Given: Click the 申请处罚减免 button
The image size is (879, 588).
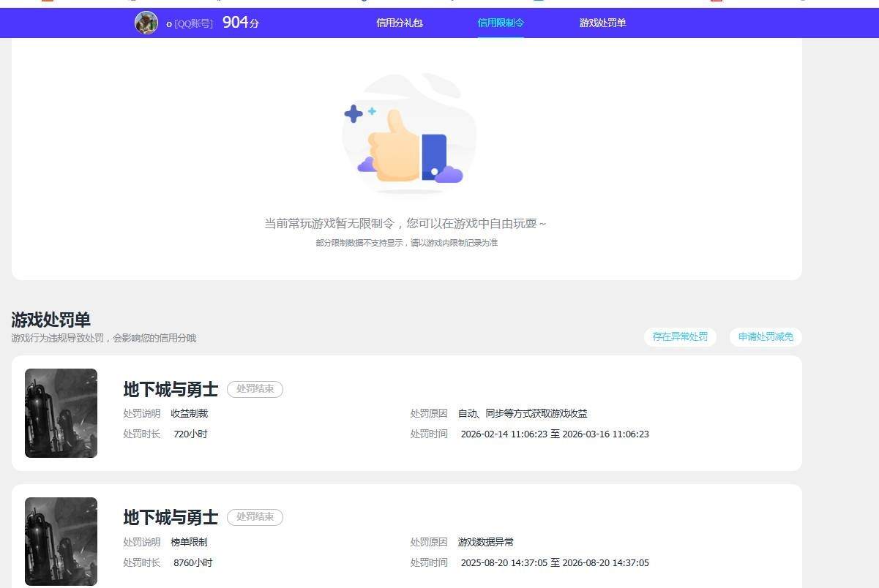Looking at the screenshot, I should 766,337.
